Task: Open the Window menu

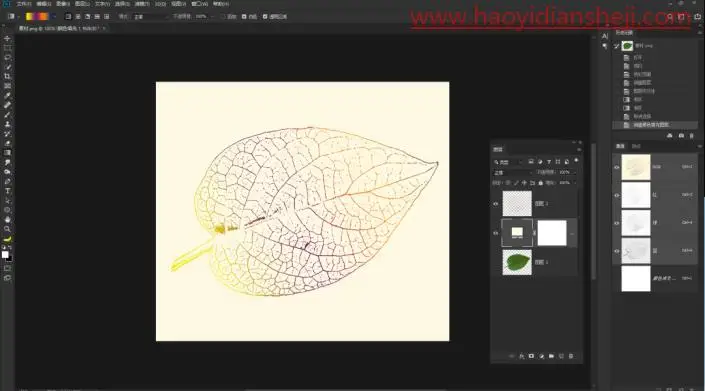Action: 200,4
